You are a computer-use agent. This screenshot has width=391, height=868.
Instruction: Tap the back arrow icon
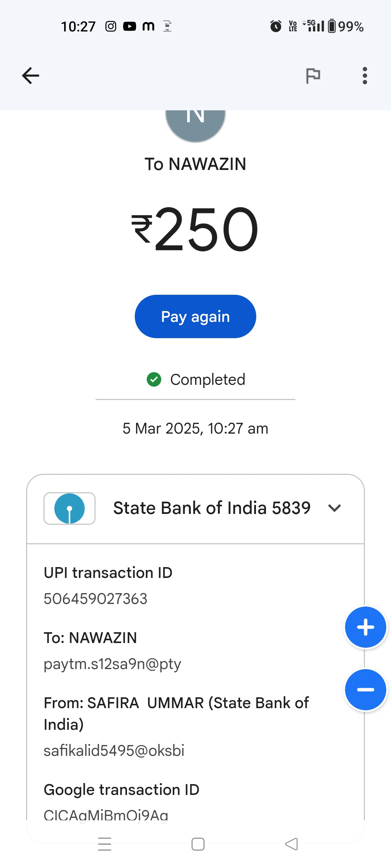click(x=30, y=76)
